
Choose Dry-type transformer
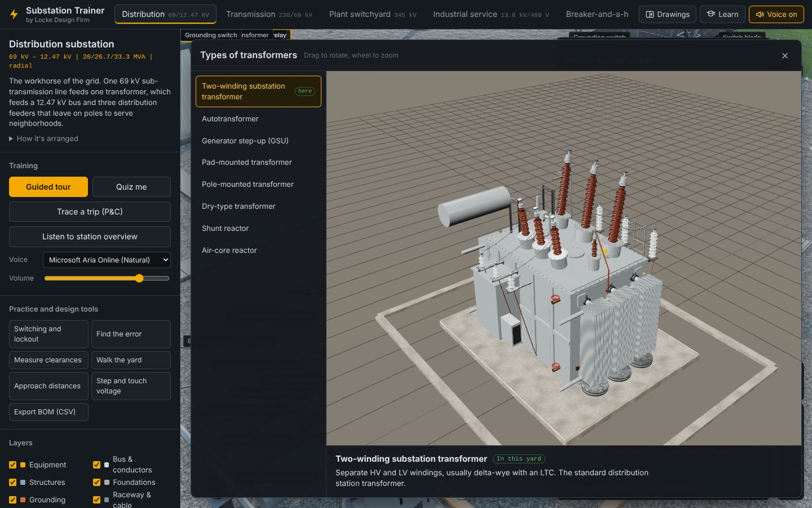tap(258, 207)
